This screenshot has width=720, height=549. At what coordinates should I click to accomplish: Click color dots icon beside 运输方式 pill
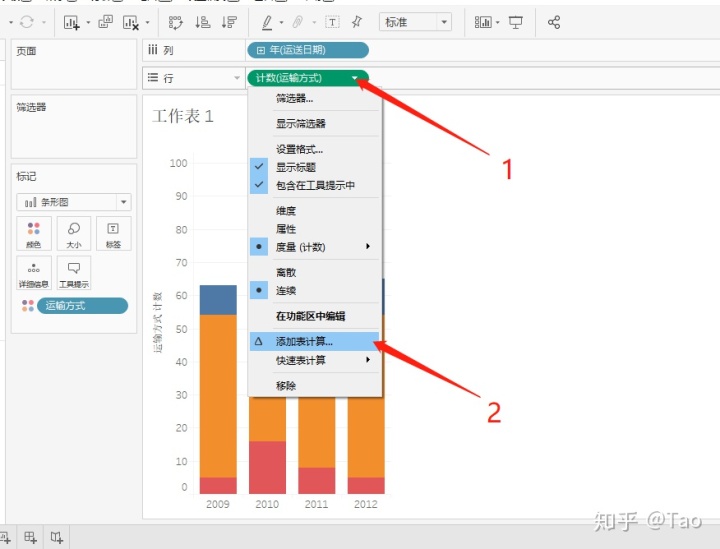(x=28, y=306)
